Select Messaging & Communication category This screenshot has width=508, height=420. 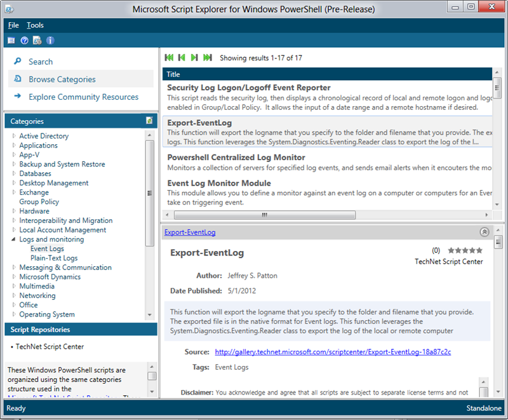coord(65,268)
